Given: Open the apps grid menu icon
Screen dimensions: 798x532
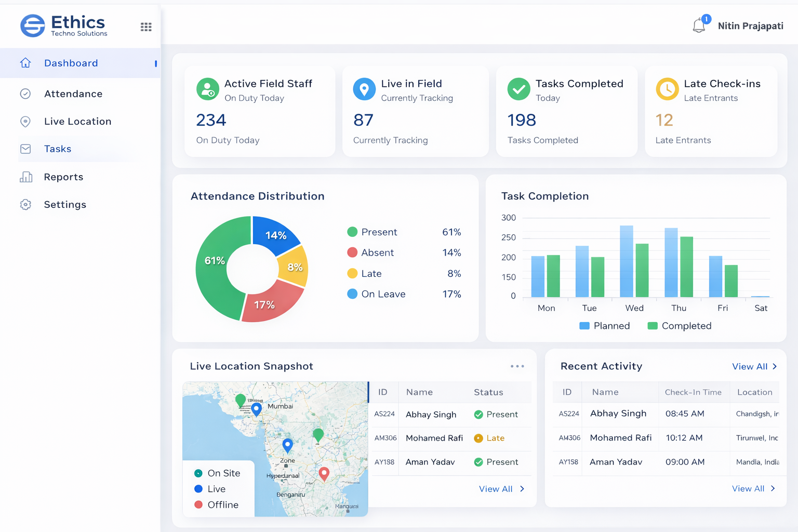Looking at the screenshot, I should click(x=146, y=27).
